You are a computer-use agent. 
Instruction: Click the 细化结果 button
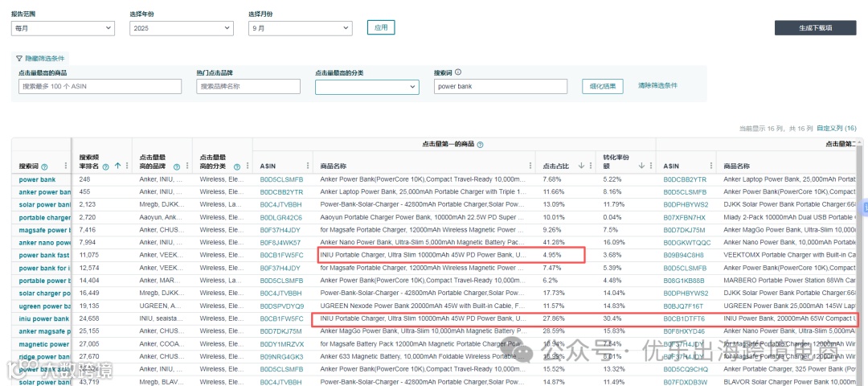603,86
